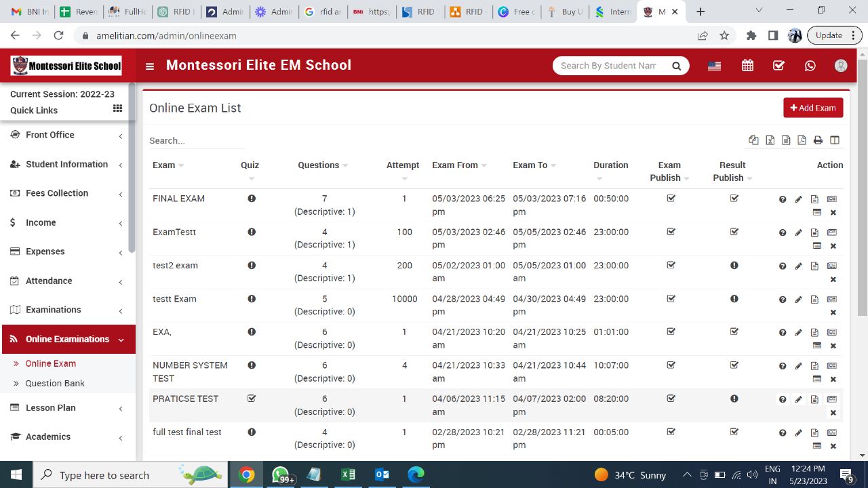Toggle Exam Publish for ExamTestt
Screen dimensions: 868x488
[671, 232]
